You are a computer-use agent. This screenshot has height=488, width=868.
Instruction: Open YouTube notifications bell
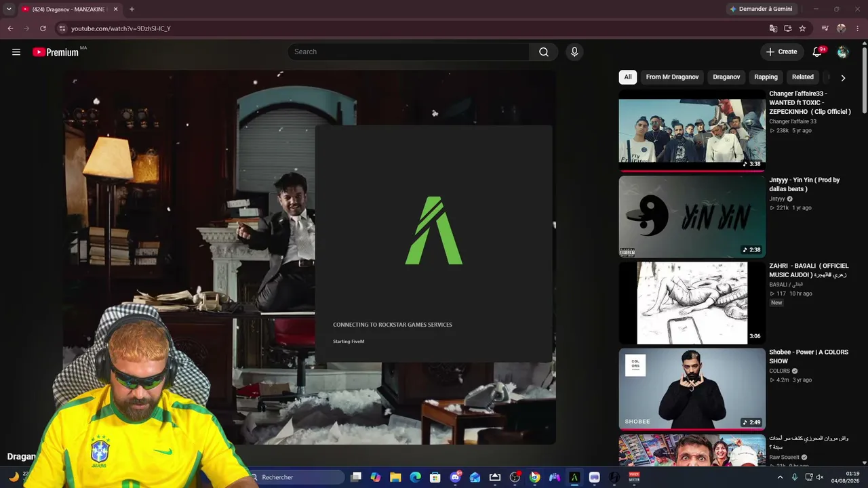click(817, 52)
